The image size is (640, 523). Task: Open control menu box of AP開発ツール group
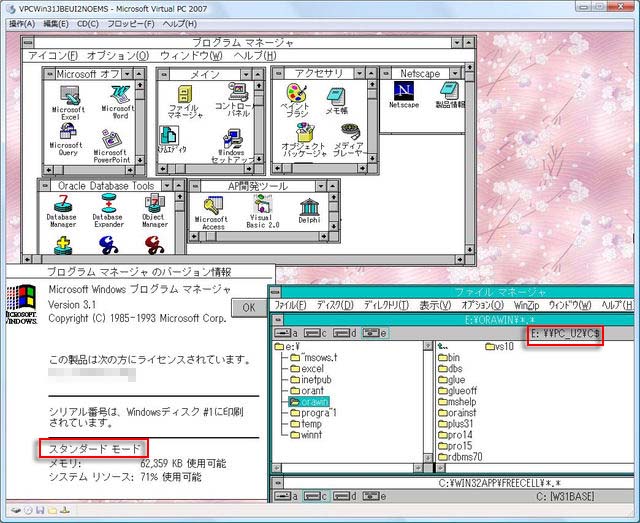point(195,186)
